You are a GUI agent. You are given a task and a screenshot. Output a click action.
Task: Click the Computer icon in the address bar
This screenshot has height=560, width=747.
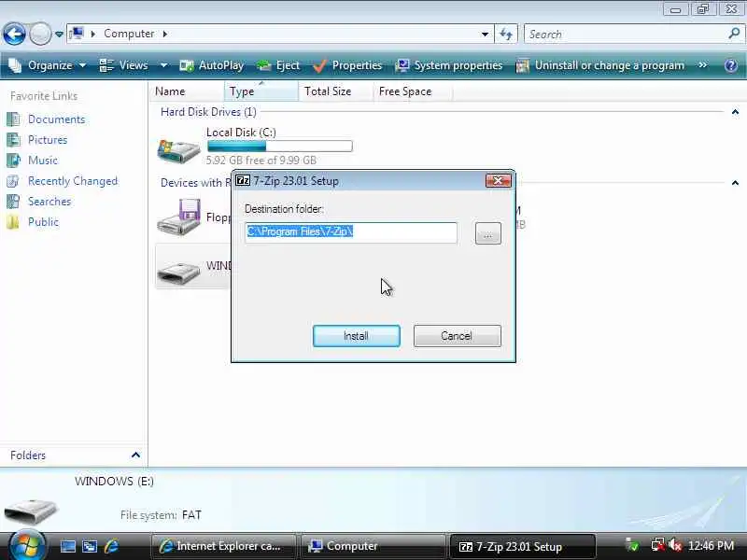point(77,34)
